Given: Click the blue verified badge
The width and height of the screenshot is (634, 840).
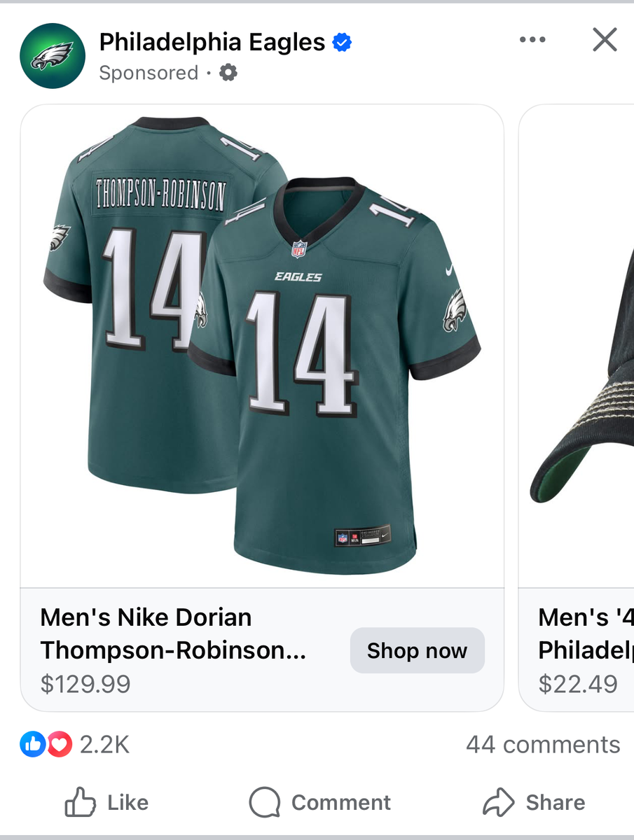Looking at the screenshot, I should [x=342, y=43].
